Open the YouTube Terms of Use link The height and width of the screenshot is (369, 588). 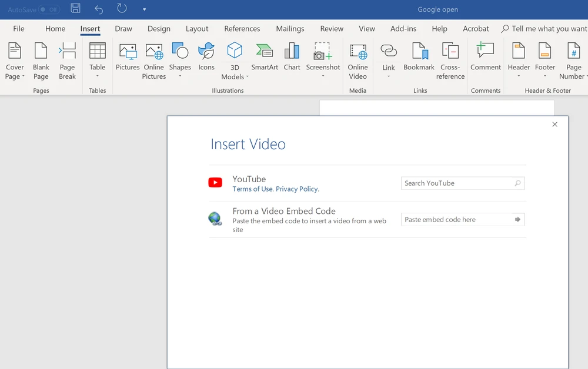[253, 189]
